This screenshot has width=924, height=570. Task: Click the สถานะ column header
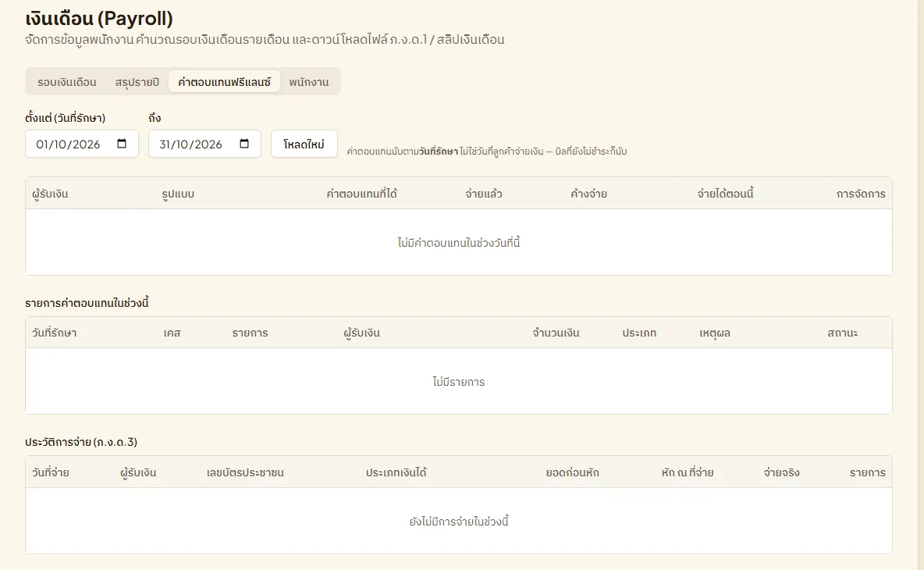pos(843,333)
